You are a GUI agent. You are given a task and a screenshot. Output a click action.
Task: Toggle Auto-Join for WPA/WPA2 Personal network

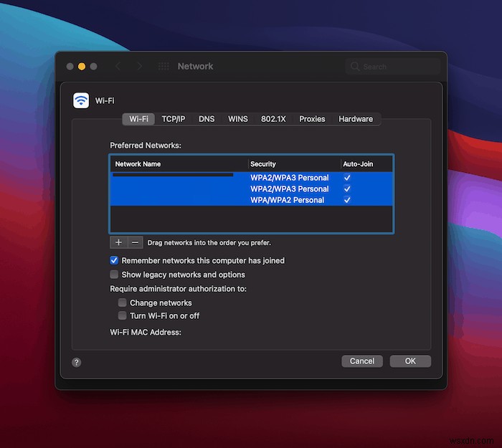tap(347, 200)
